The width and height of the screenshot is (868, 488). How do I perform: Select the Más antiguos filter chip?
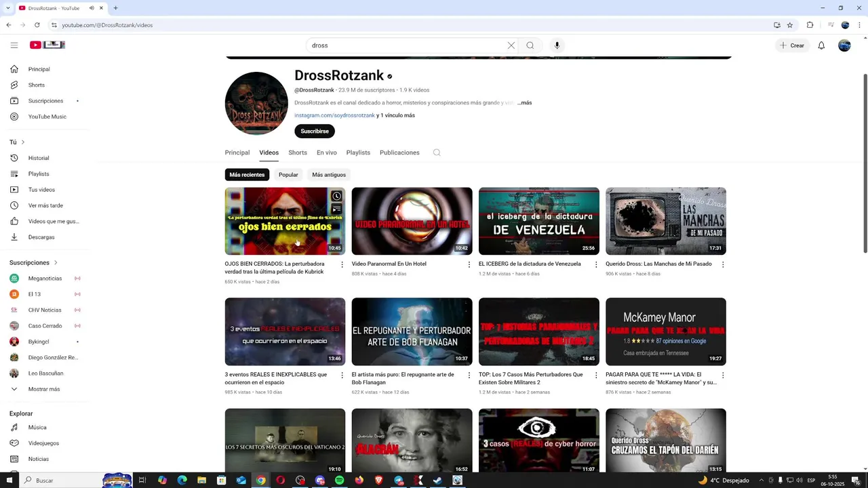(329, 175)
